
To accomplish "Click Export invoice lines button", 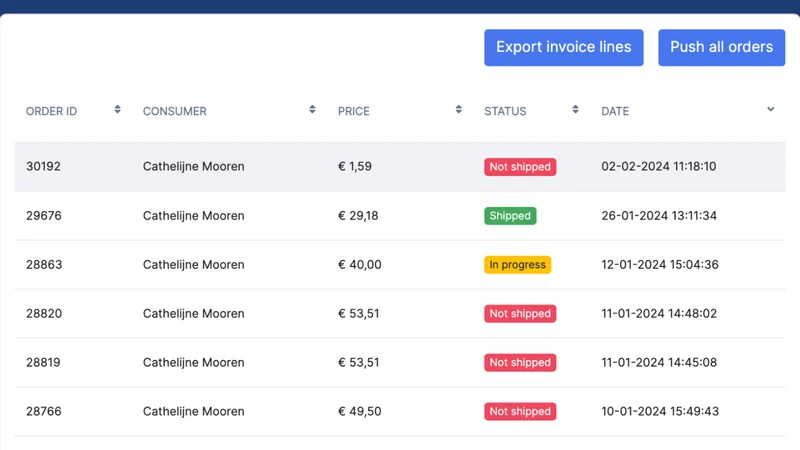I will click(x=564, y=47).
